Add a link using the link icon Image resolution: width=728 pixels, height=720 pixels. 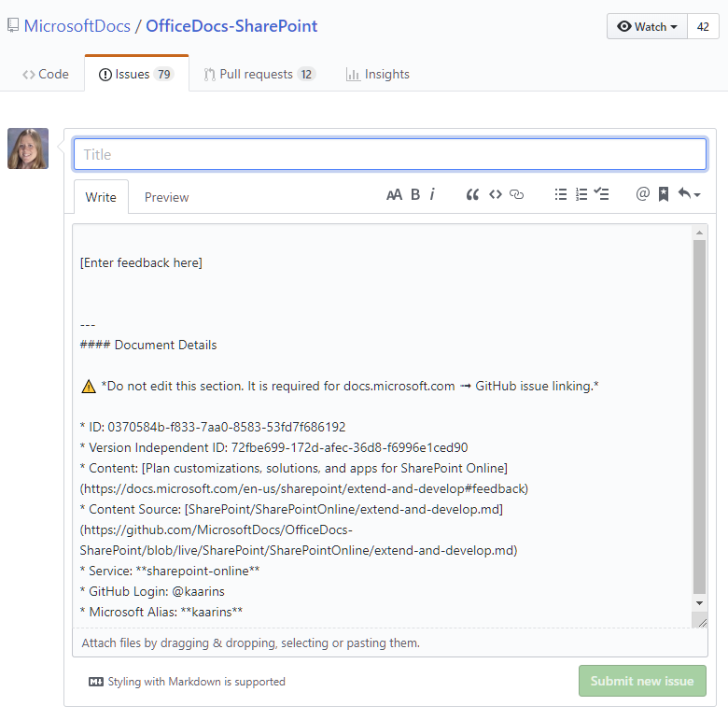[x=516, y=194]
